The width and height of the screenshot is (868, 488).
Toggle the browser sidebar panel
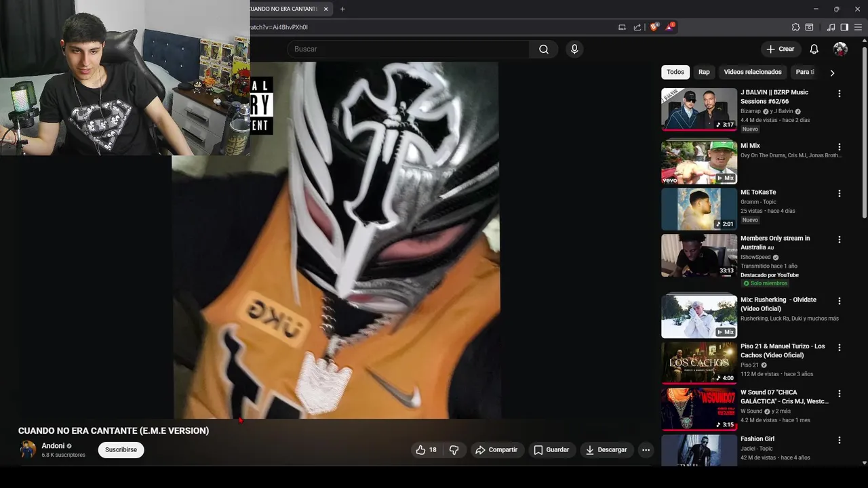coord(844,27)
